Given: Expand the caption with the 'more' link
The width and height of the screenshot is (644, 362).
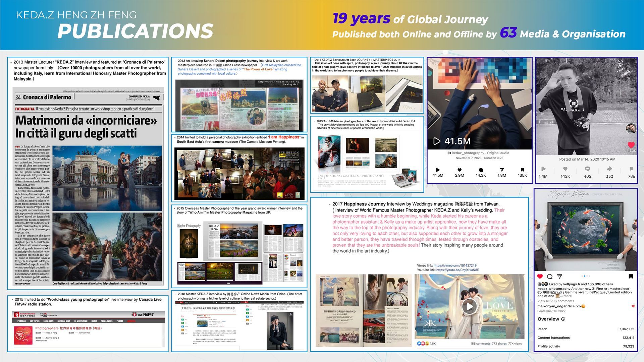Looking at the screenshot, I should [568, 296].
